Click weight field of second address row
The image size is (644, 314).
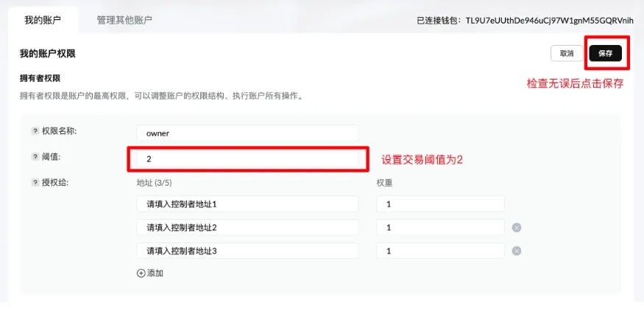440,227
